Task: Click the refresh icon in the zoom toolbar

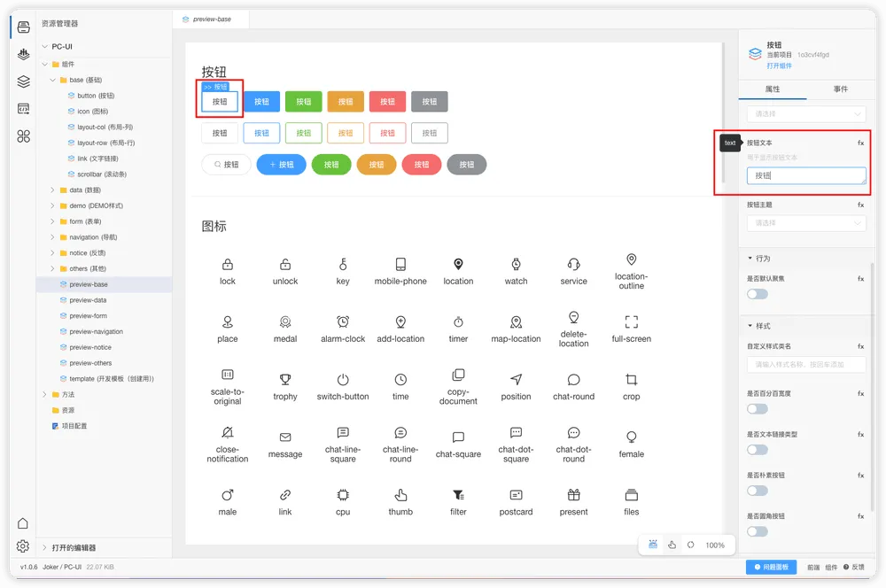Action: 690,545
